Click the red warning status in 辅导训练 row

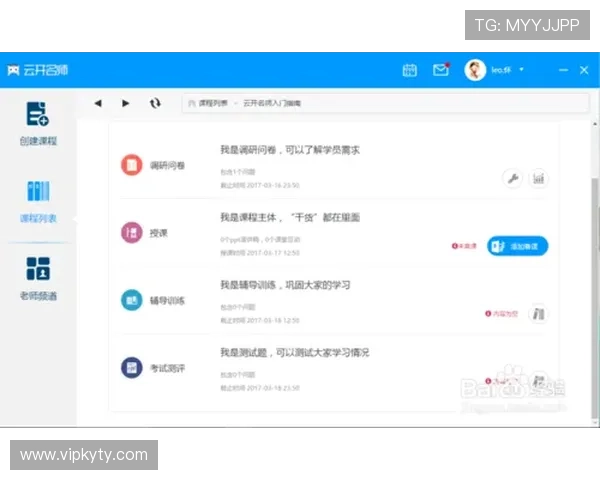(x=501, y=314)
